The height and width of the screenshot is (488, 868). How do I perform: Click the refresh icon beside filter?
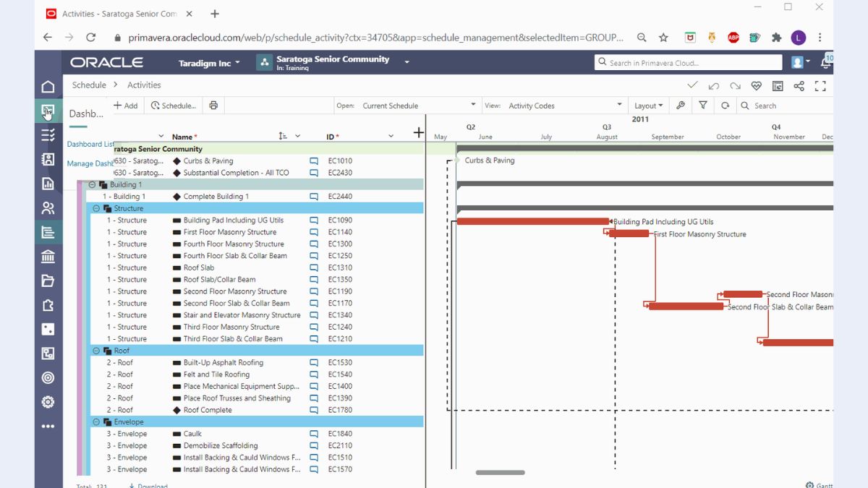pos(725,106)
